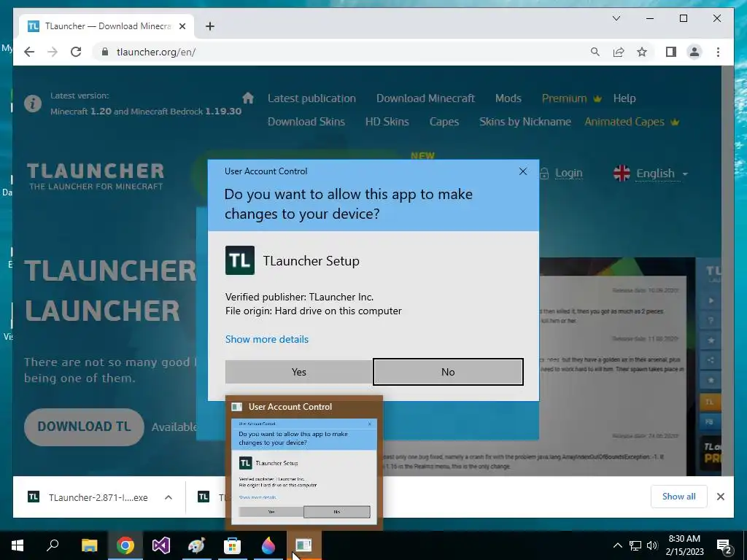Open the water drop app in taskbar
Viewport: 747px width, 560px height.
(x=268, y=545)
